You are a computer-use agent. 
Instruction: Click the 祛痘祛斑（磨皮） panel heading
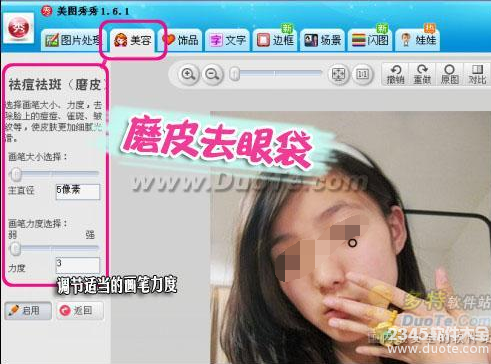[57, 85]
